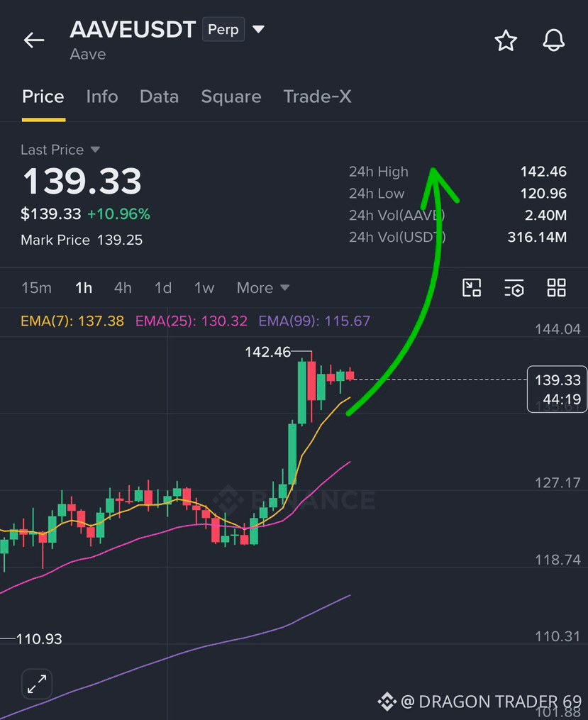Tap the large 139.33 last price value
Image resolution: width=588 pixels, height=720 pixels.
click(x=82, y=182)
